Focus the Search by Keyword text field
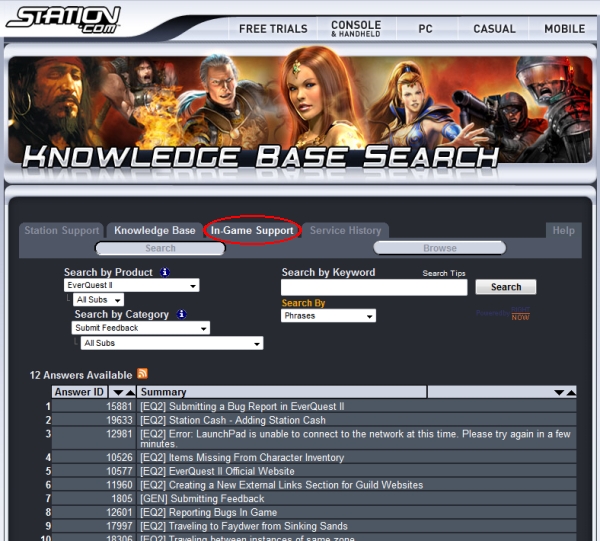 [374, 287]
